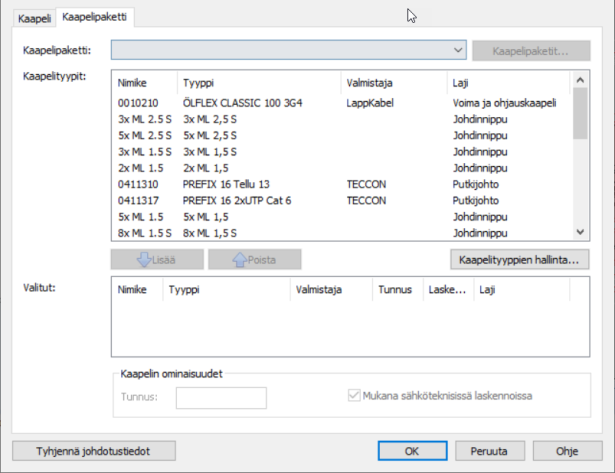The width and height of the screenshot is (615, 473).
Task: Toggle Mukana sähköteknisissä laskennoissa checkbox
Action: pos(354,396)
